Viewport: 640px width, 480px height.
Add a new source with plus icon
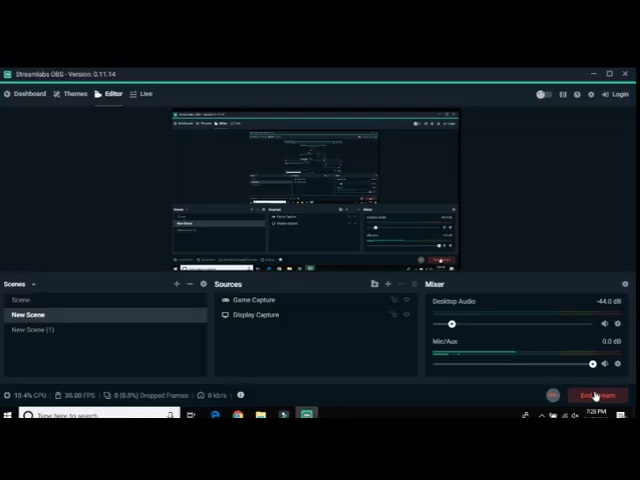point(388,284)
